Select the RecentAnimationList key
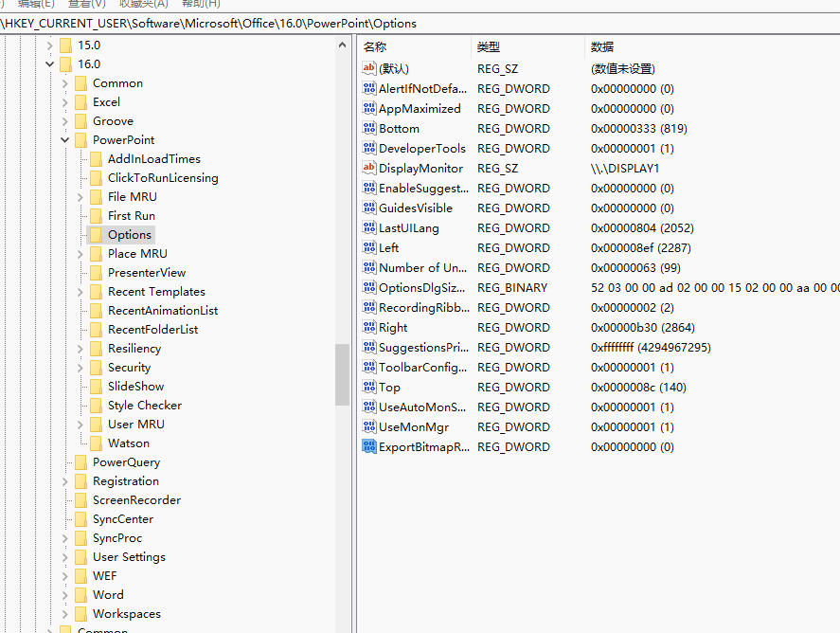 pyautogui.click(x=163, y=310)
